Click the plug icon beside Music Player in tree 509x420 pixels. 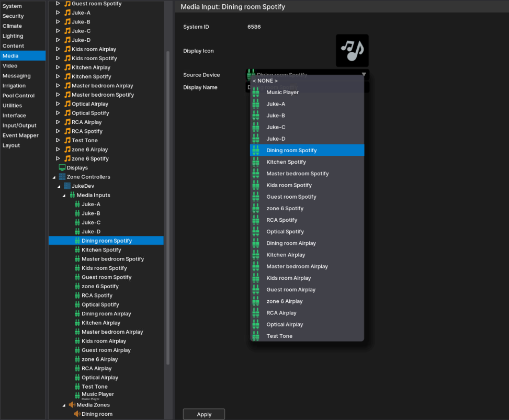pyautogui.click(x=77, y=395)
